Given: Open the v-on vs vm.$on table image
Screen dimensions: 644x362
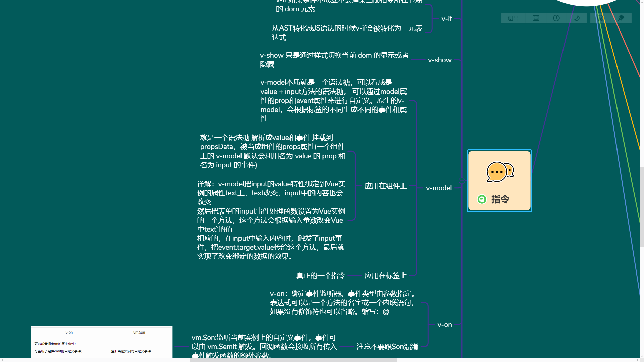Looking at the screenshot, I should click(x=101, y=343).
